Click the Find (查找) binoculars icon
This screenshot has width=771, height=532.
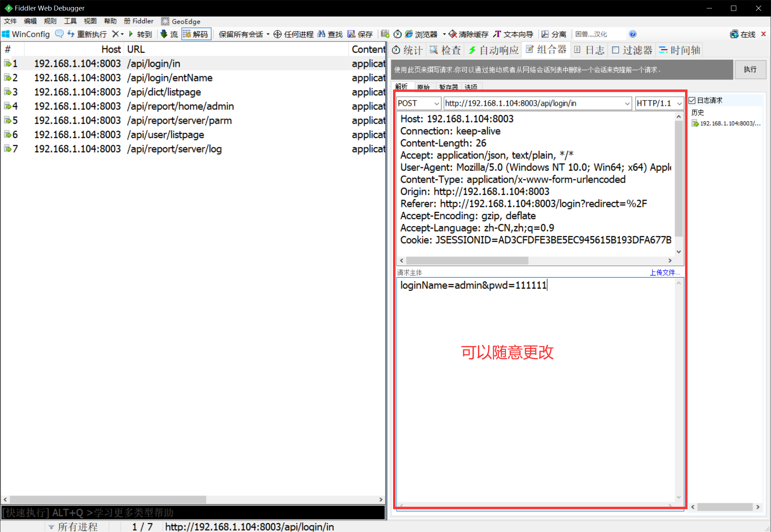point(321,34)
